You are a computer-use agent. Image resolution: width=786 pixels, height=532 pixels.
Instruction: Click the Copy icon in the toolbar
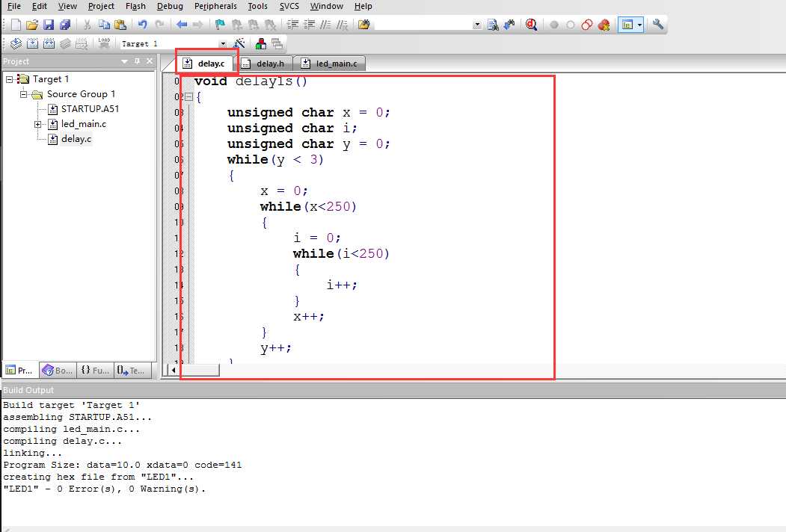click(104, 25)
